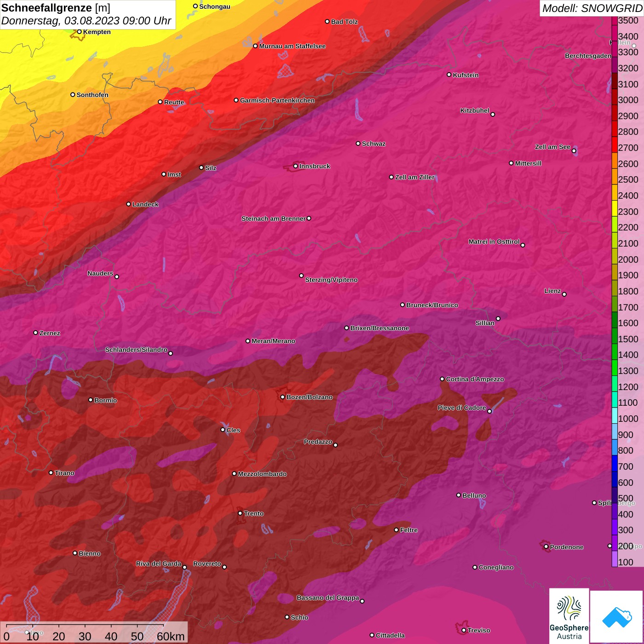Click the Pieve di Cadore label
Screen dimensions: 644x644
click(462, 408)
